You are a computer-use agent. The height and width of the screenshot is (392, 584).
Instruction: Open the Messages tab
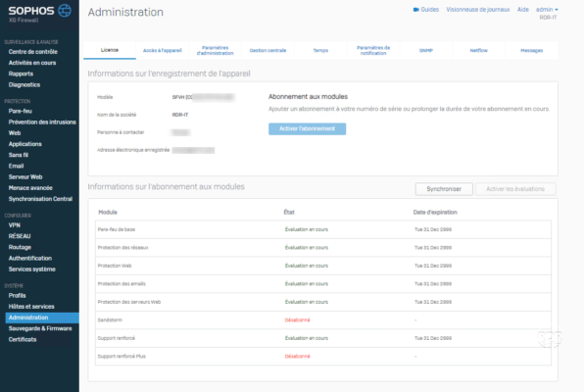[531, 50]
